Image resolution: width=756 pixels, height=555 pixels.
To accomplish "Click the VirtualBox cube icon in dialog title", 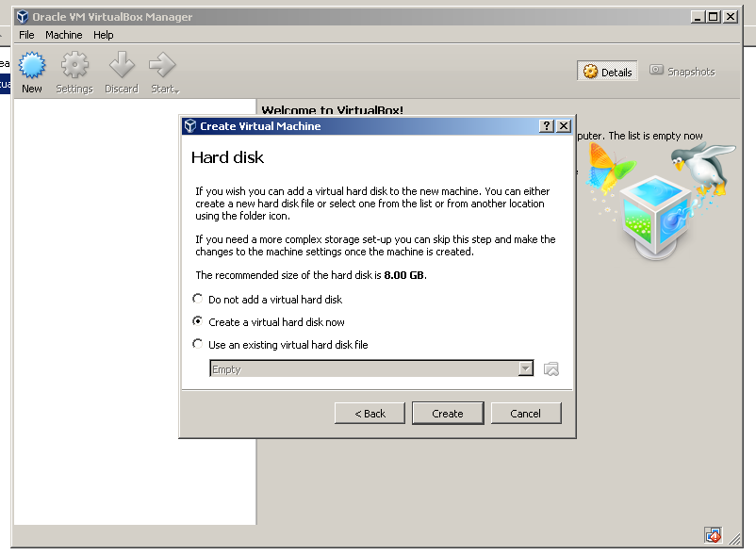I will [x=190, y=125].
